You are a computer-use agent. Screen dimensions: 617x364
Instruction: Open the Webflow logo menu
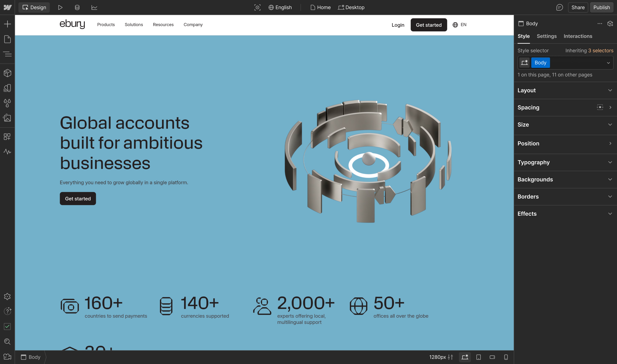[x=7, y=7]
